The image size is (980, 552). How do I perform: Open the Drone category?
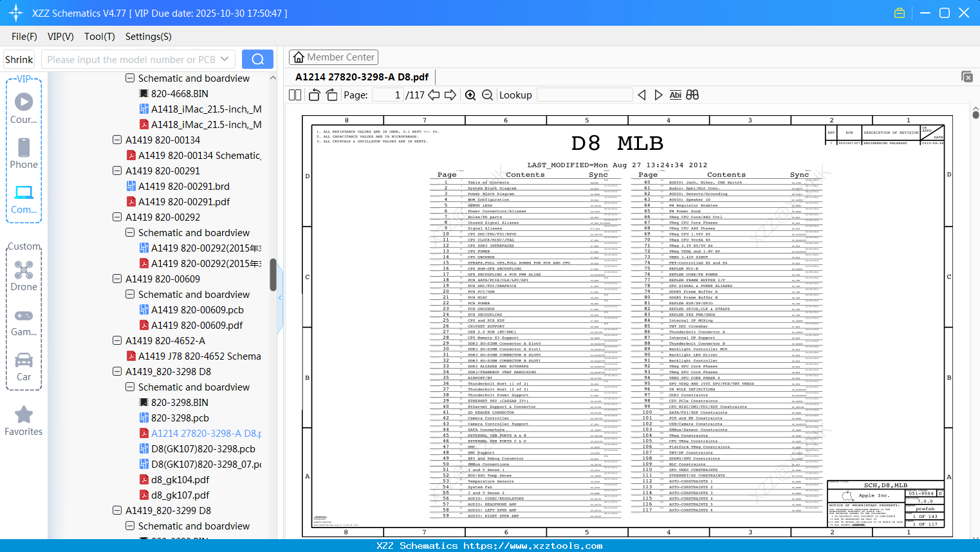(x=24, y=276)
